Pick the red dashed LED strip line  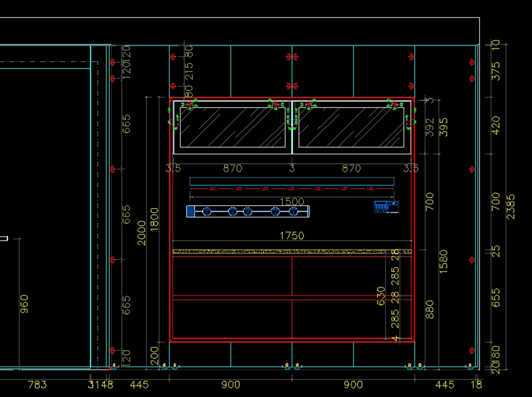pyautogui.click(x=292, y=189)
